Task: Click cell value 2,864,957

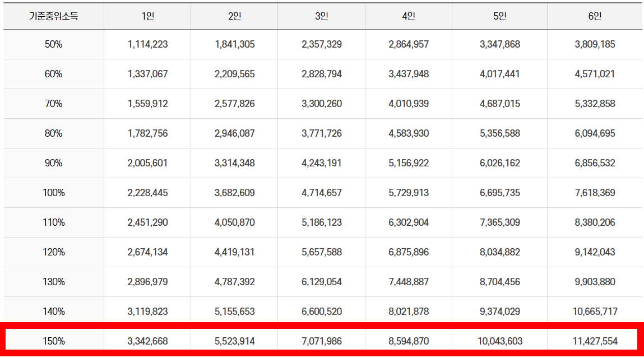Action: click(409, 44)
